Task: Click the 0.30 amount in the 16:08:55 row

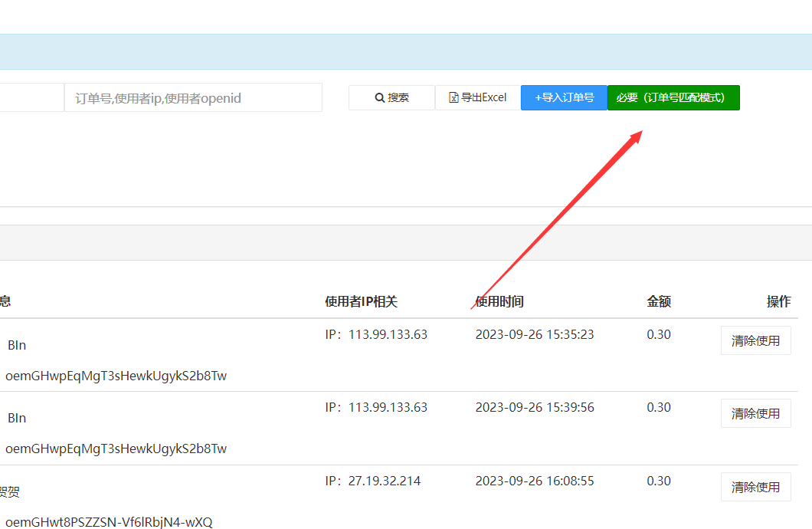Action: [x=659, y=481]
